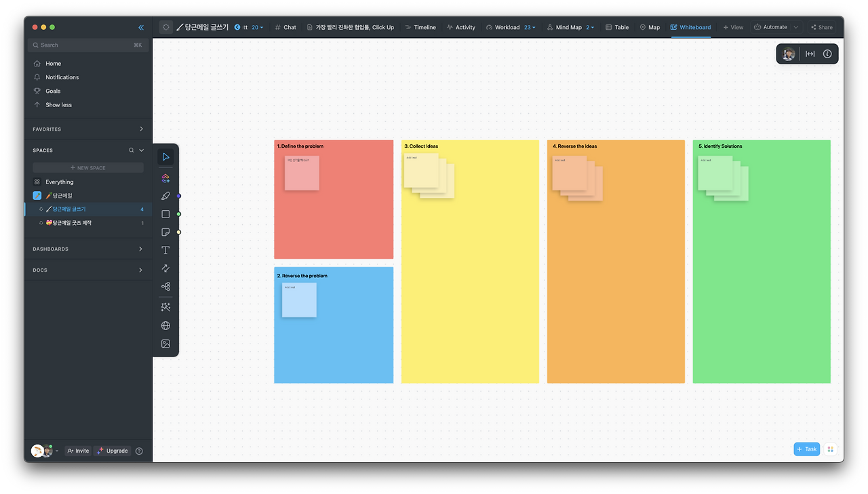Select the text tool
This screenshot has width=868, height=494.
pyautogui.click(x=165, y=251)
